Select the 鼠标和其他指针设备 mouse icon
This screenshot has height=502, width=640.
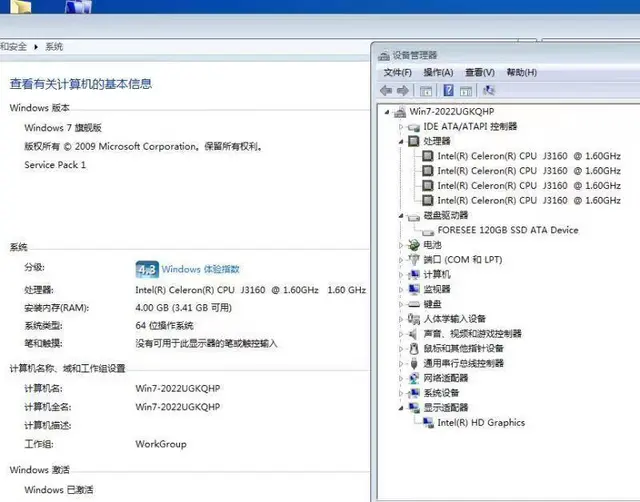point(414,349)
